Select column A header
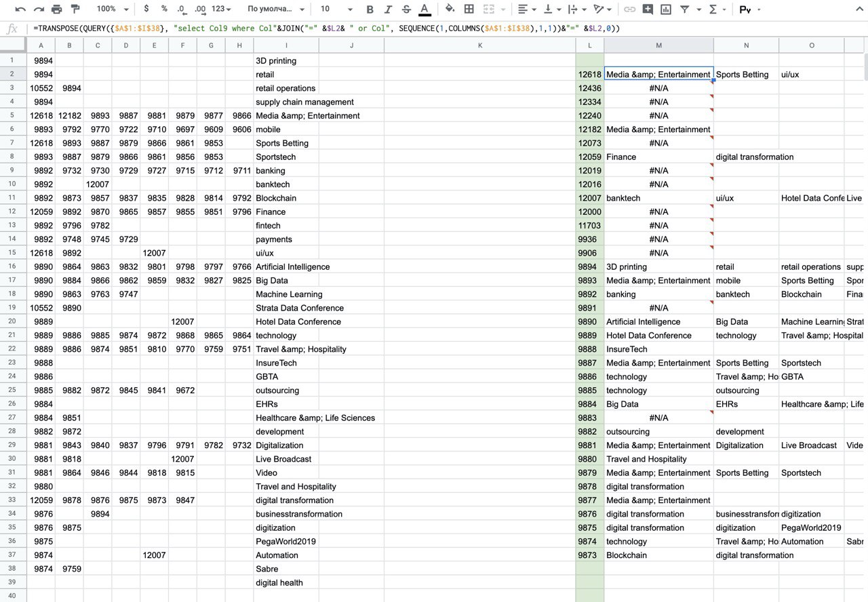 coord(41,45)
